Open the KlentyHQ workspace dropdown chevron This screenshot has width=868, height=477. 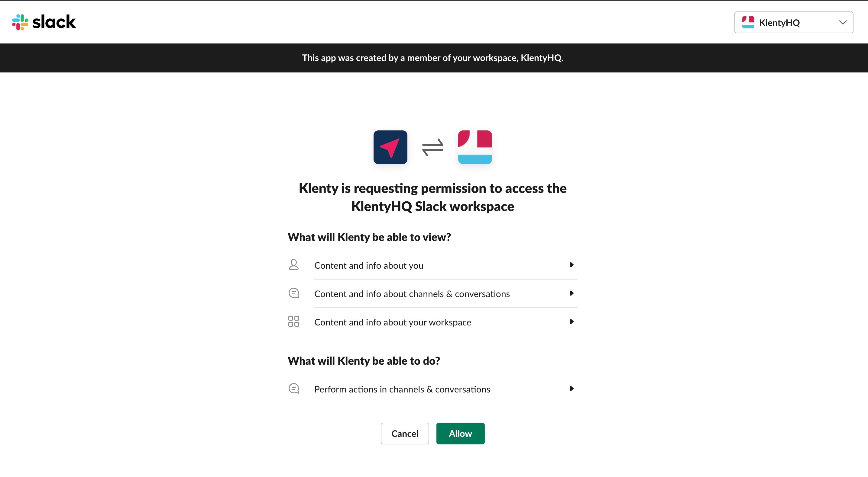pos(842,23)
